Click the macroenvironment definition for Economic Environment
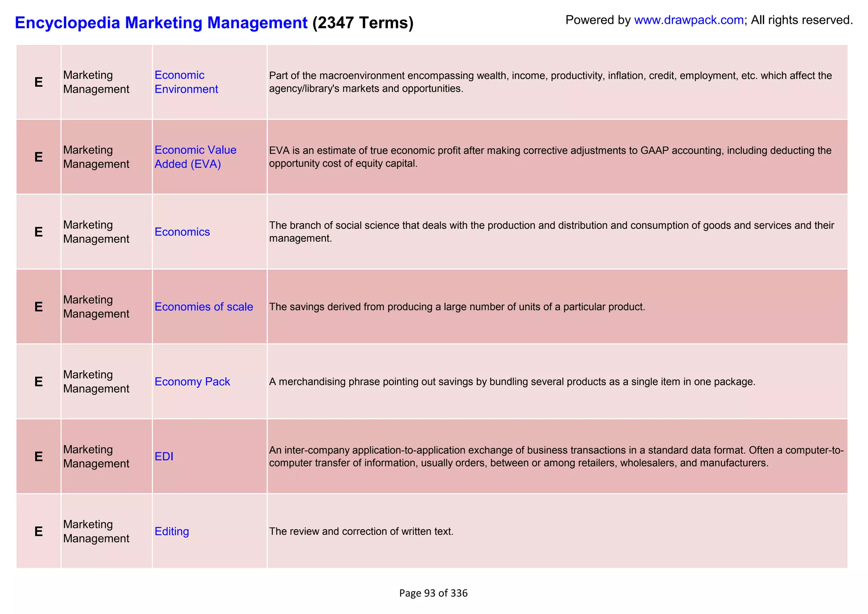Image resolution: width=868 pixels, height=614 pixels. point(551,82)
